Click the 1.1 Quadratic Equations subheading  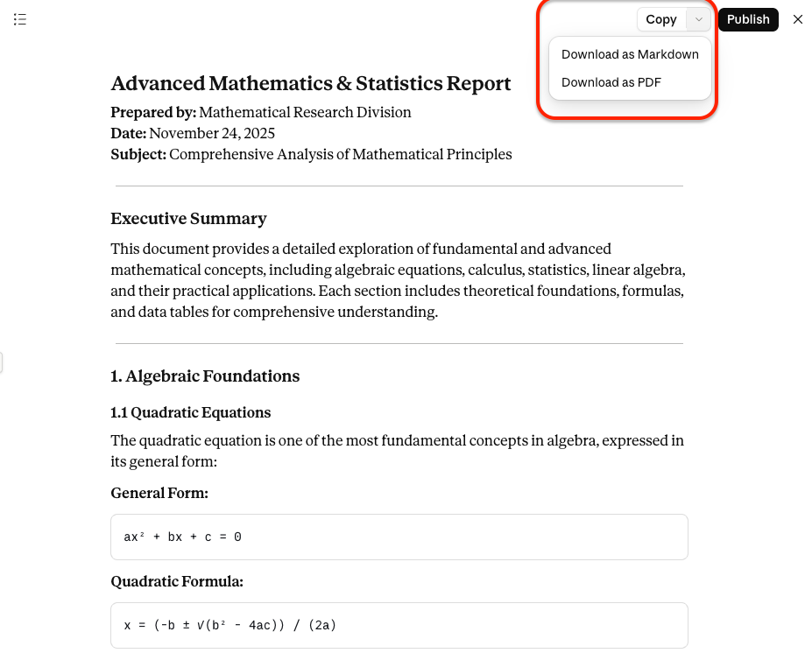click(191, 412)
